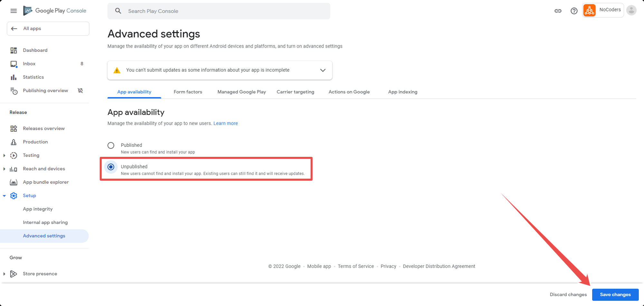Expand the incomplete information warning chevron
The width and height of the screenshot is (644, 306).
323,70
